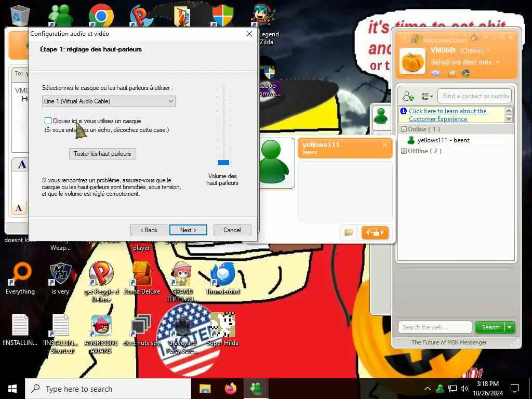Click Tester les haut-parleurs button

click(x=102, y=154)
